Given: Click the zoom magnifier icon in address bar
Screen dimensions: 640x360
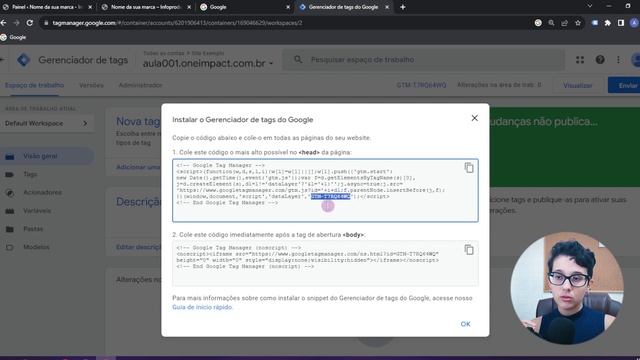Looking at the screenshot, I should point(551,23).
